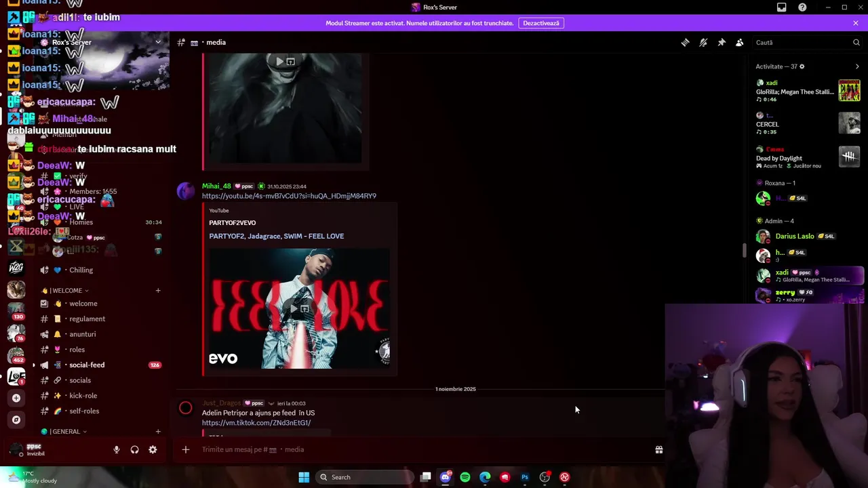Click the magnifier icon in Caută box

856,42
